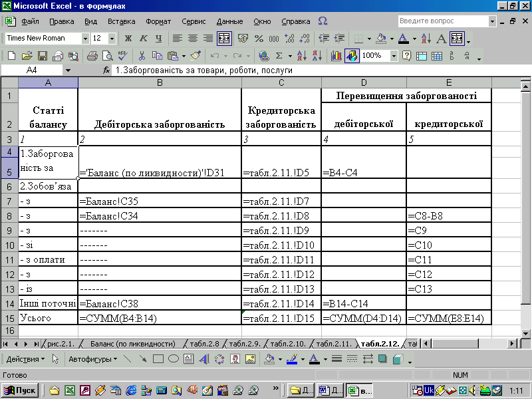
Task: Open print preview
Action: coord(108,56)
